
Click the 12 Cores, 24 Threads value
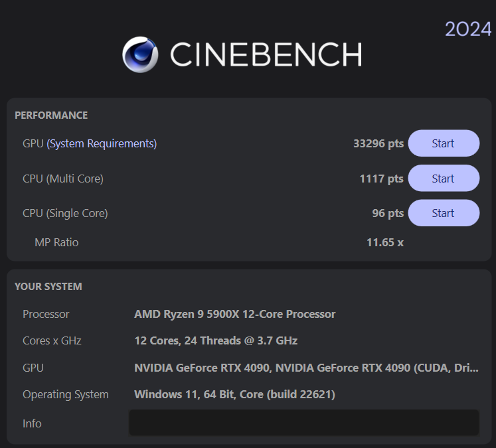click(x=216, y=340)
